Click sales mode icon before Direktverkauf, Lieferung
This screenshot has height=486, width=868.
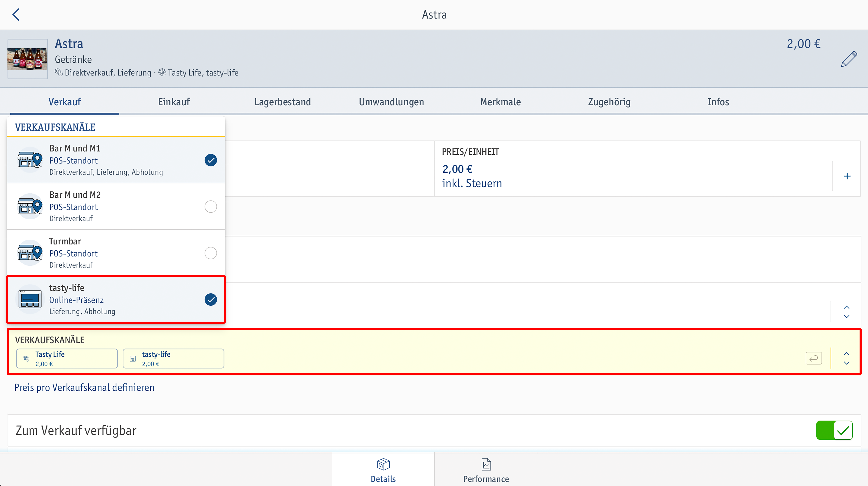59,73
